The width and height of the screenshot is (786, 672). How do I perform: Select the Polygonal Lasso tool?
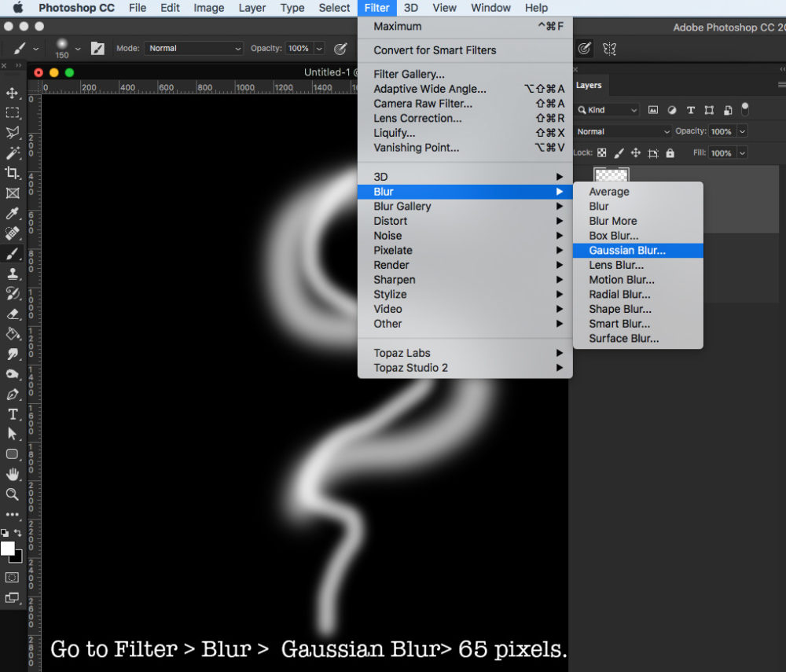click(x=12, y=133)
